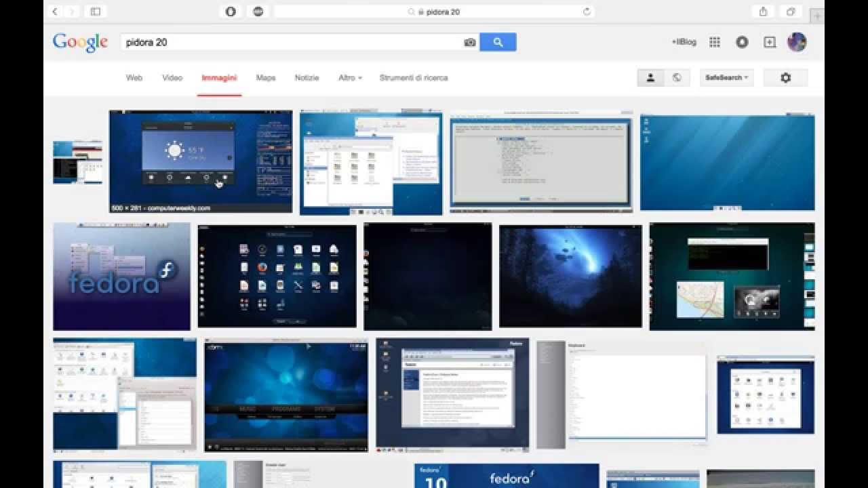Focus the Google search box with pidora 20
The height and width of the screenshot is (488, 868).
pyautogui.click(x=292, y=42)
